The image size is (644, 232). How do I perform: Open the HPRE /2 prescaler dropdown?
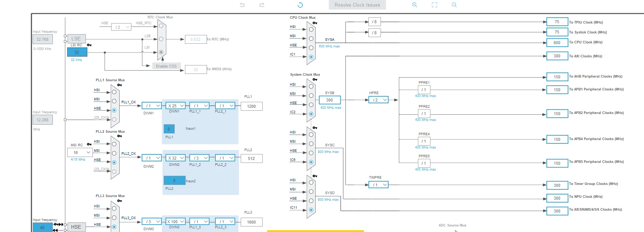click(378, 100)
